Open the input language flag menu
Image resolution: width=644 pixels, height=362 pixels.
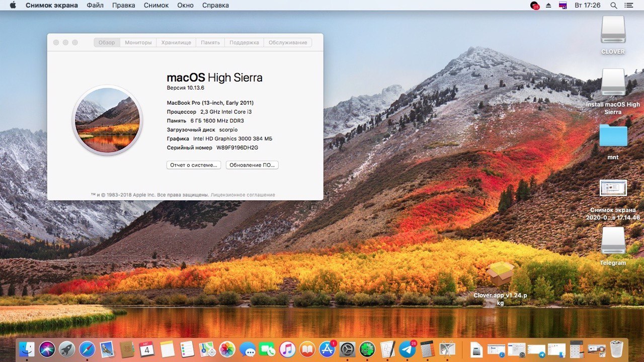click(x=563, y=5)
